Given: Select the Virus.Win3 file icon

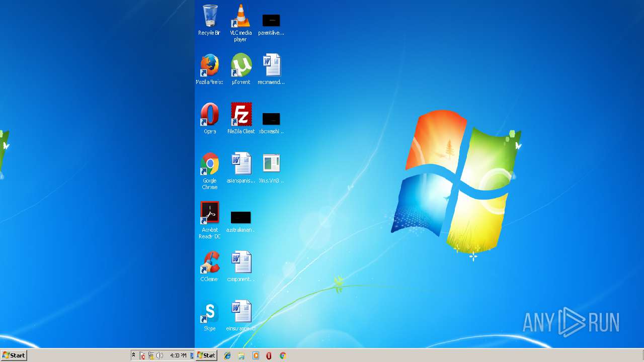Looking at the screenshot, I should 271,163.
